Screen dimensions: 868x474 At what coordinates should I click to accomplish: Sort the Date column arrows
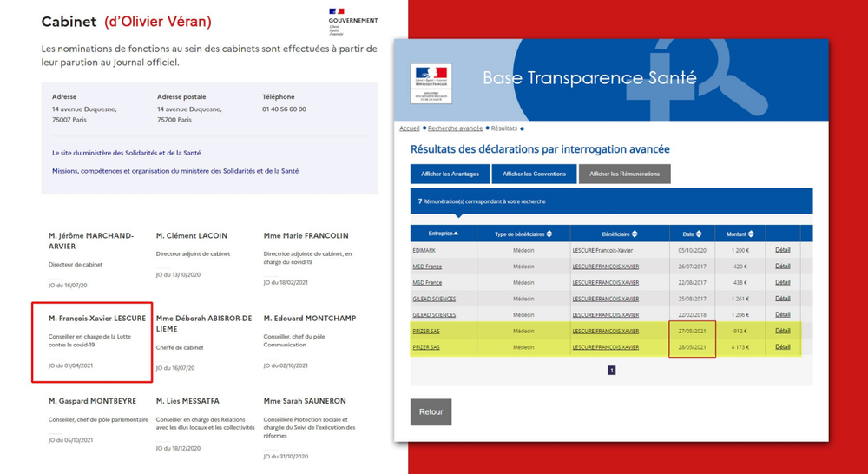(x=699, y=234)
